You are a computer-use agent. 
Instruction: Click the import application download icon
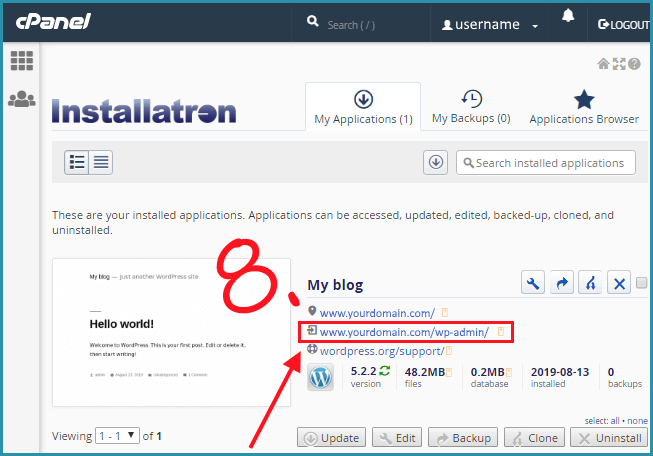click(x=436, y=162)
